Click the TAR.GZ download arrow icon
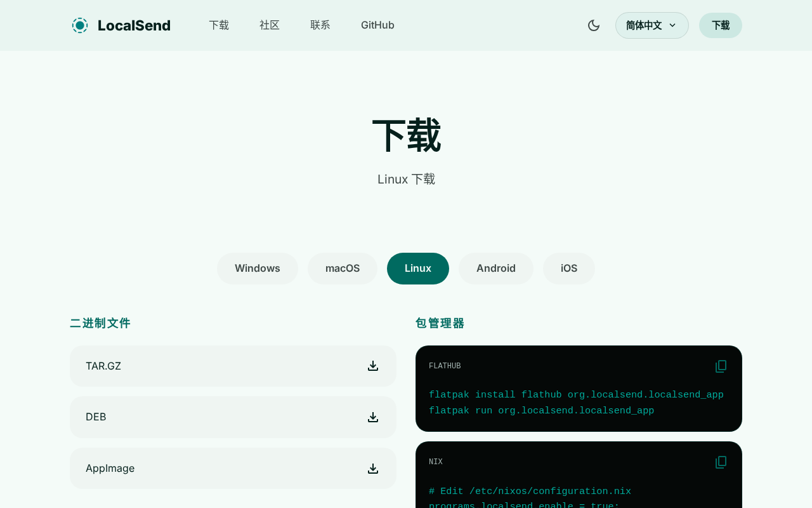 click(373, 366)
